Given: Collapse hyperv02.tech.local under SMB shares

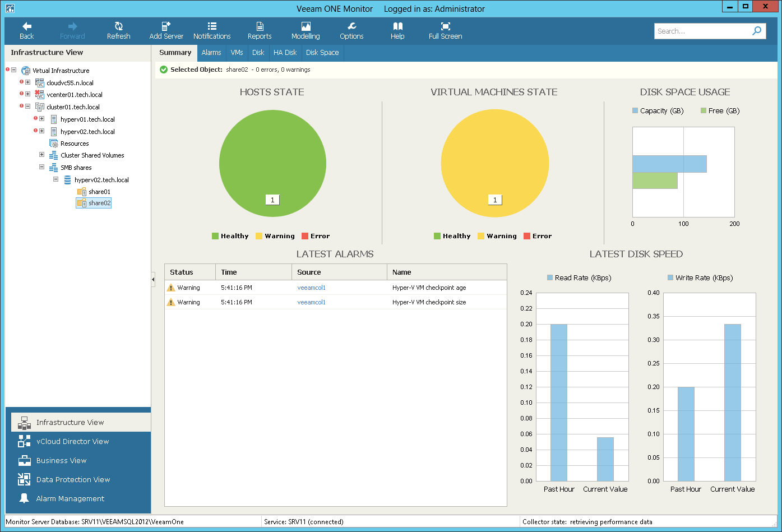Looking at the screenshot, I should tap(56, 179).
